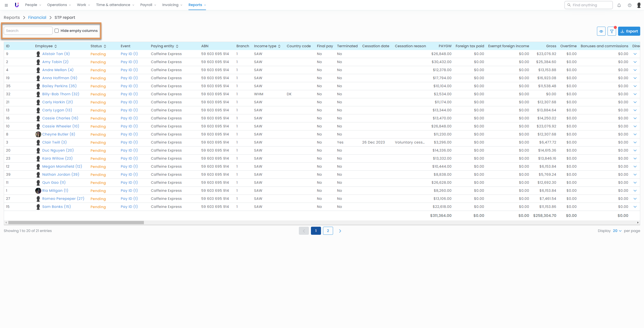Open the hamburger menu icon
The width and height of the screenshot is (644, 328).
pos(6,5)
